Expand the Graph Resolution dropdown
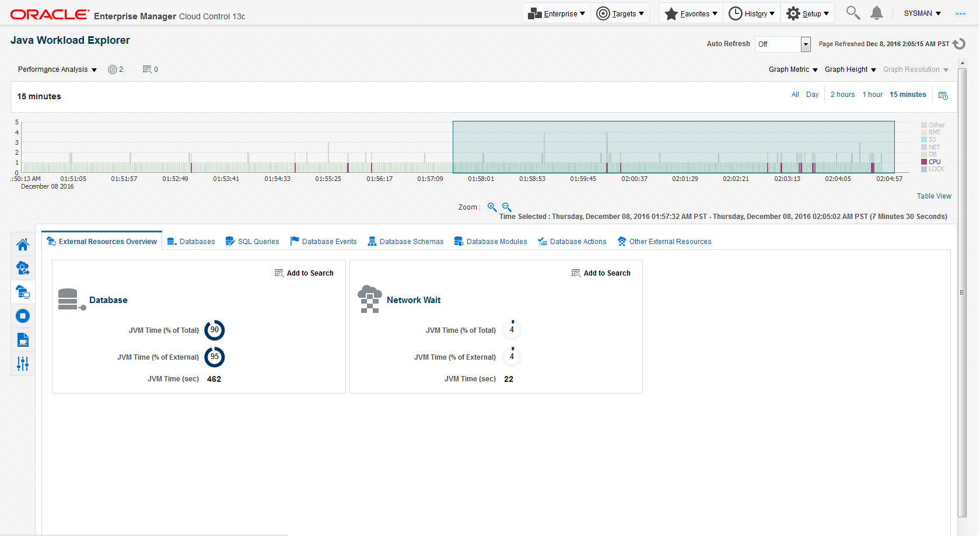This screenshot has width=980, height=536. [916, 69]
